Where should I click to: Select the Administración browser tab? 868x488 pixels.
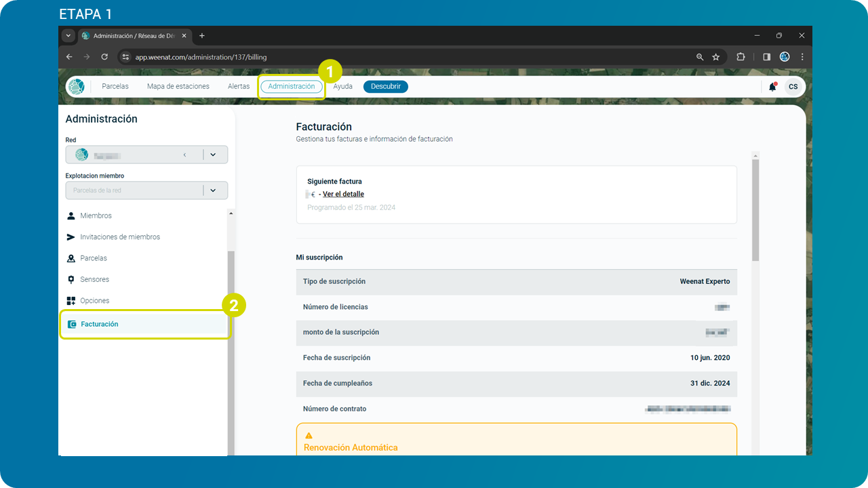click(135, 36)
